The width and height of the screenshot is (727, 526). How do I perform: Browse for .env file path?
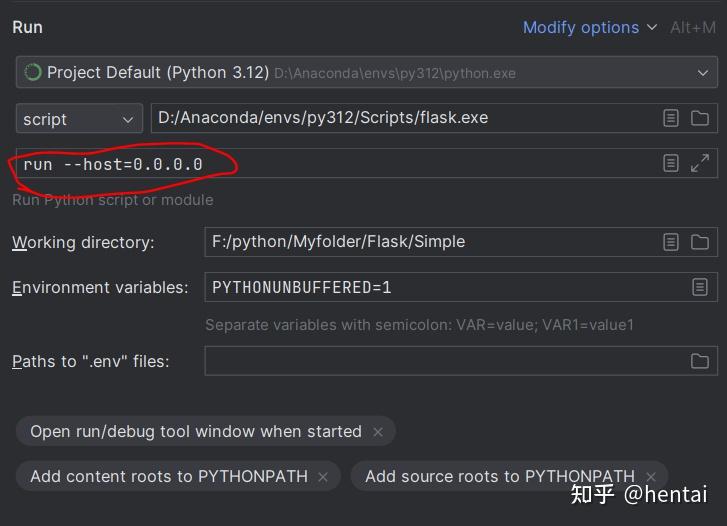700,361
